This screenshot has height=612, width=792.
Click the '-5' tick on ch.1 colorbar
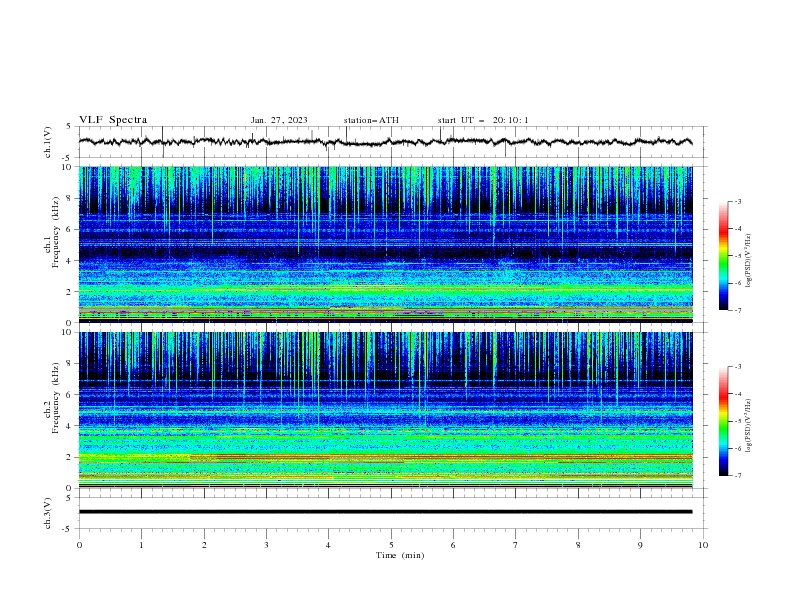click(x=738, y=256)
